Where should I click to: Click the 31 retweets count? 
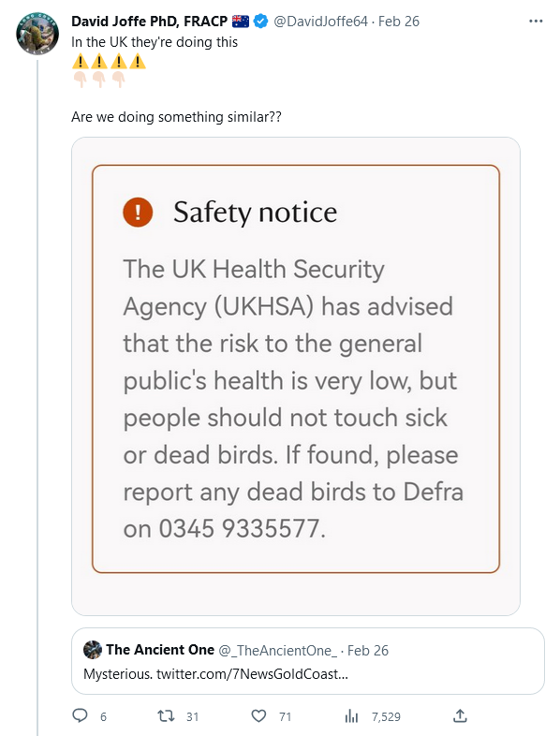click(193, 716)
